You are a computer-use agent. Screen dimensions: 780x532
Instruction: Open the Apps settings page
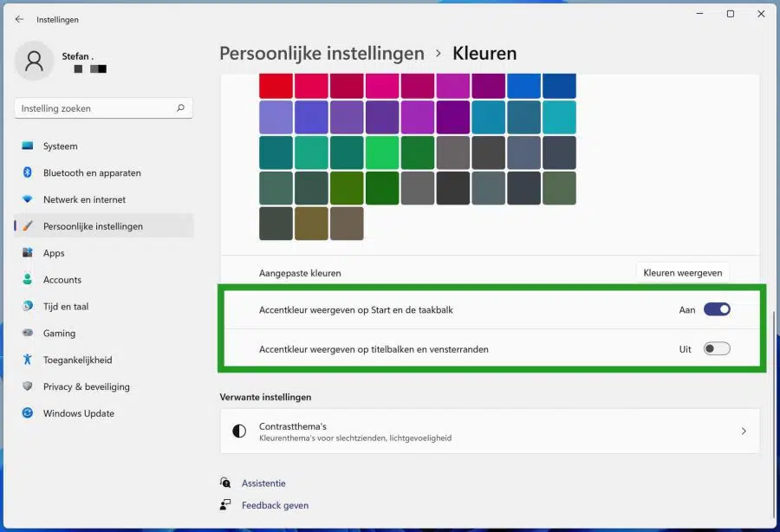[x=103, y=253]
